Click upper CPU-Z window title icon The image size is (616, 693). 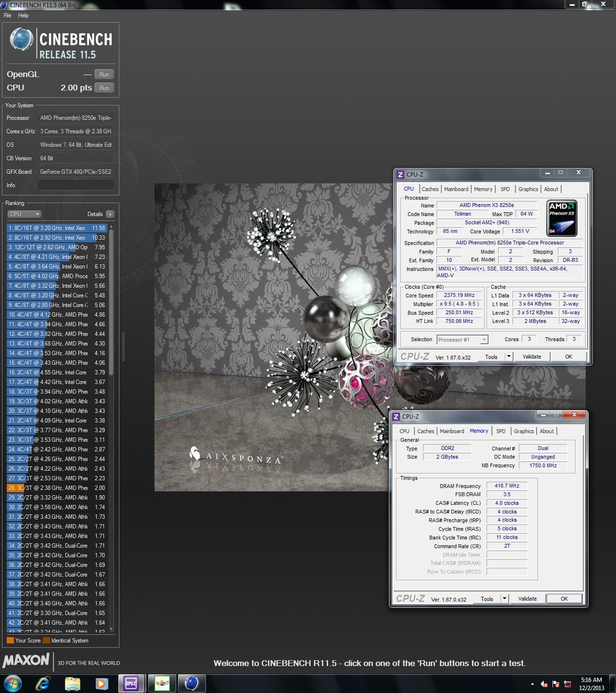point(400,174)
